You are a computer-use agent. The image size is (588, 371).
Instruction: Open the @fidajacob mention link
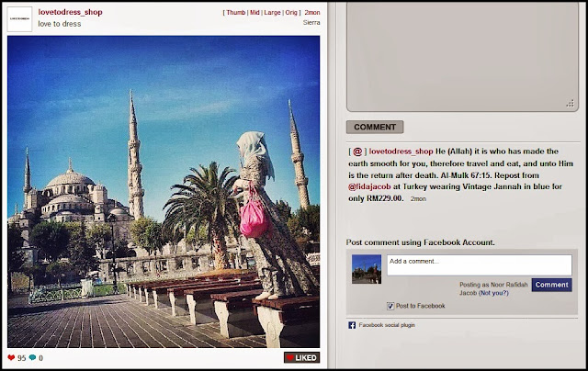tap(369, 186)
